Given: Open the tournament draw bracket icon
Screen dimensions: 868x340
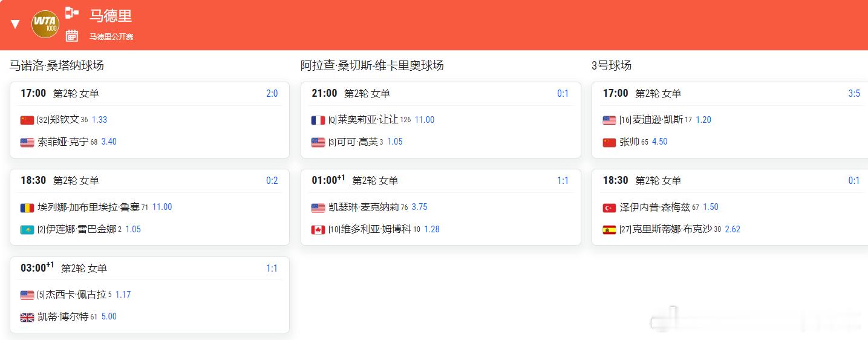Looking at the screenshot, I should [72, 13].
